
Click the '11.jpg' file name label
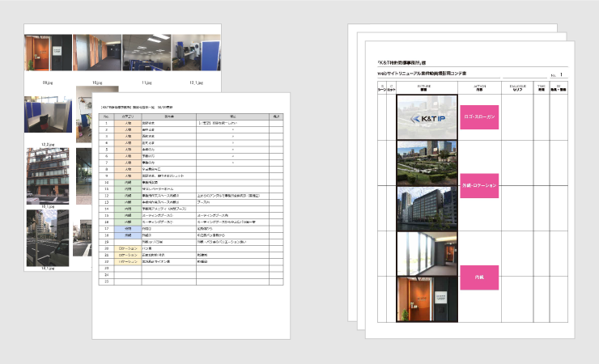click(x=147, y=83)
